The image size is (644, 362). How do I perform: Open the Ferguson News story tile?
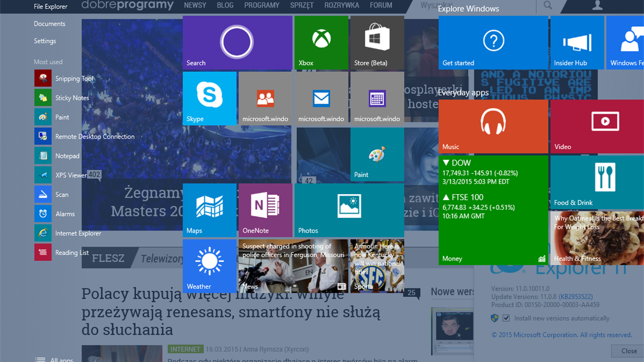click(293, 266)
